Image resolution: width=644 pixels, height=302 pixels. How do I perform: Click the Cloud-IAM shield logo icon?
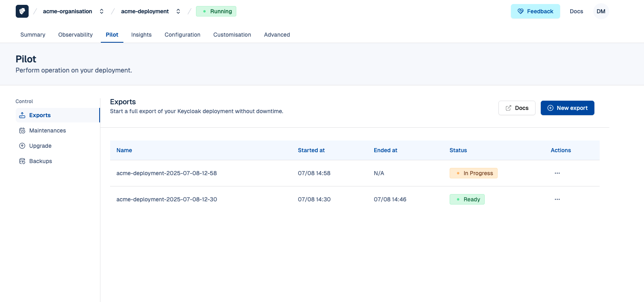tap(22, 11)
